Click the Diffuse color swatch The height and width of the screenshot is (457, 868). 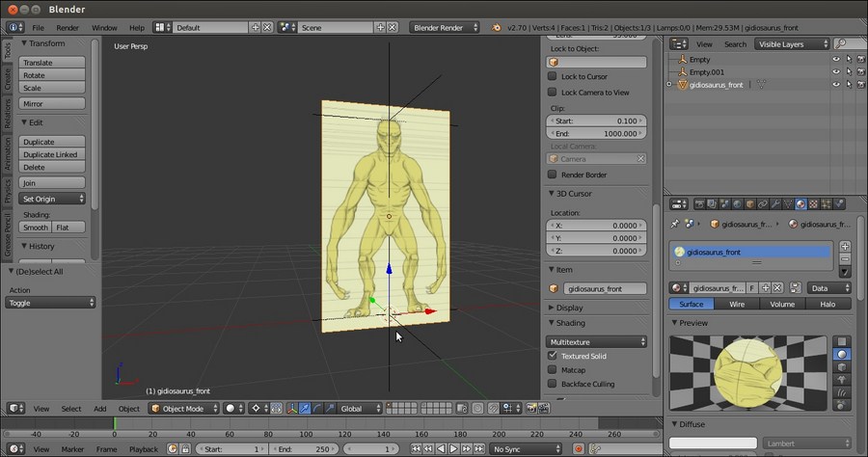click(x=713, y=444)
